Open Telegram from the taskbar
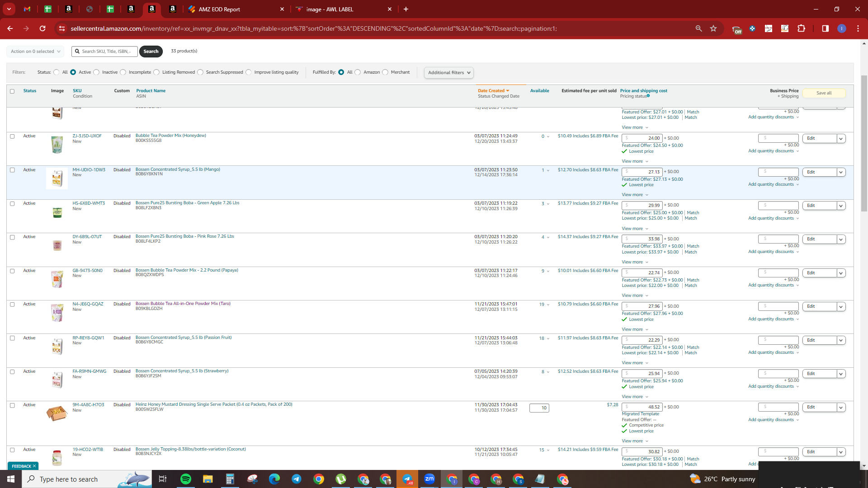This screenshot has height=488, width=868. [297, 479]
